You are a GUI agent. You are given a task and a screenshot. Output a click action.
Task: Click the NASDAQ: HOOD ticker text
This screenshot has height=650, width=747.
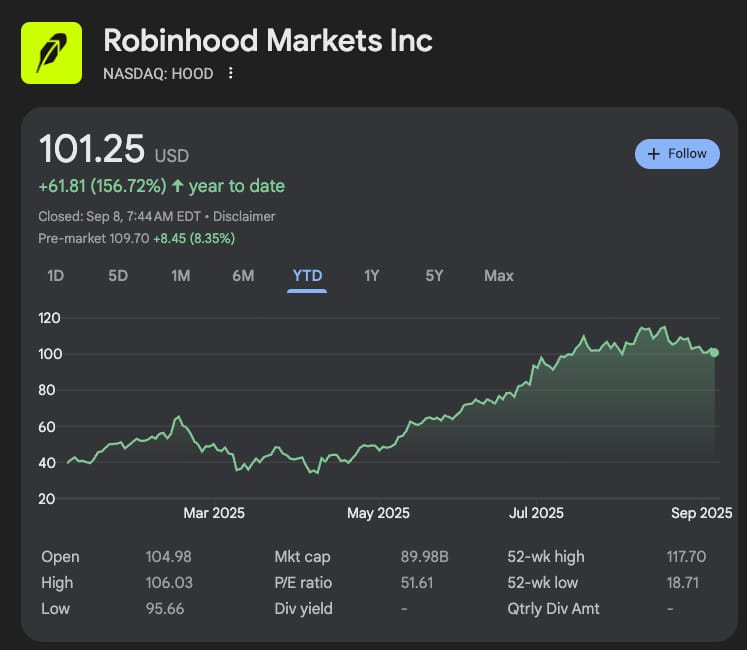158,73
